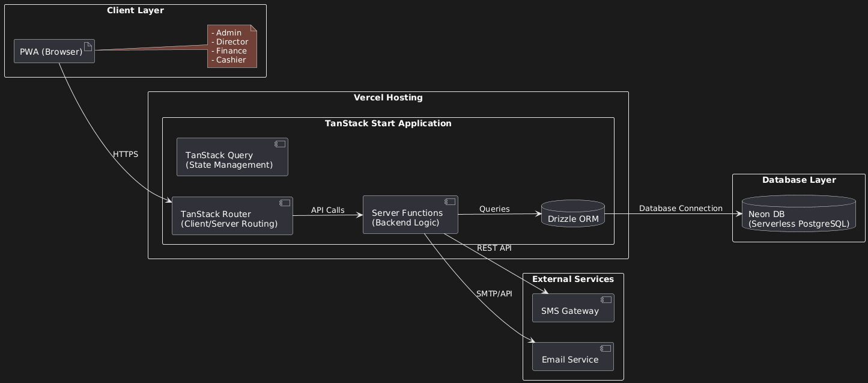Image resolution: width=868 pixels, height=383 pixels.
Task: Select the Drizzle ORM database cylinder
Action: [573, 214]
